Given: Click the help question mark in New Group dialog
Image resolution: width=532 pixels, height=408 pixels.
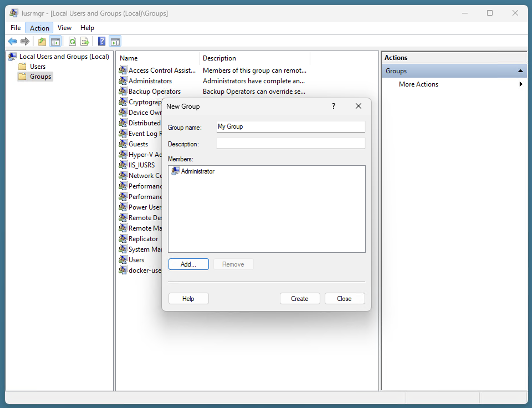Looking at the screenshot, I should click(333, 106).
